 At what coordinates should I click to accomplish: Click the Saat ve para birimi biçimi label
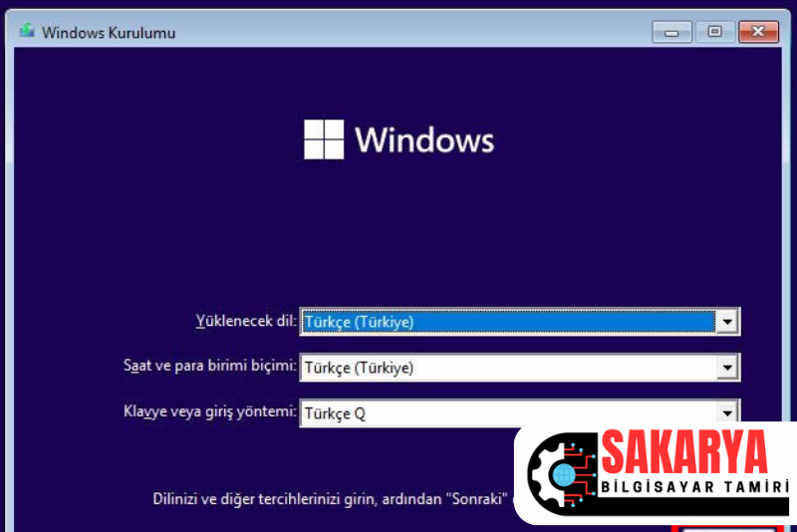(x=210, y=366)
